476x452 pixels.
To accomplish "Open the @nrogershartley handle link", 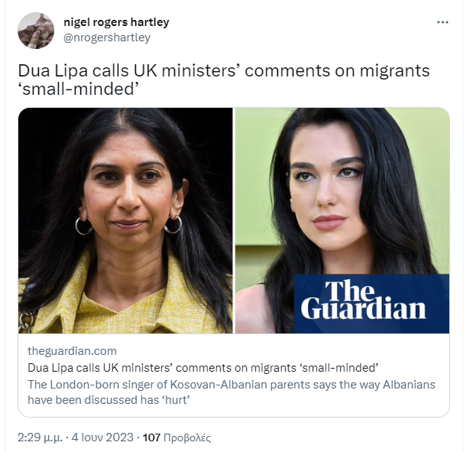I will 106,37.
